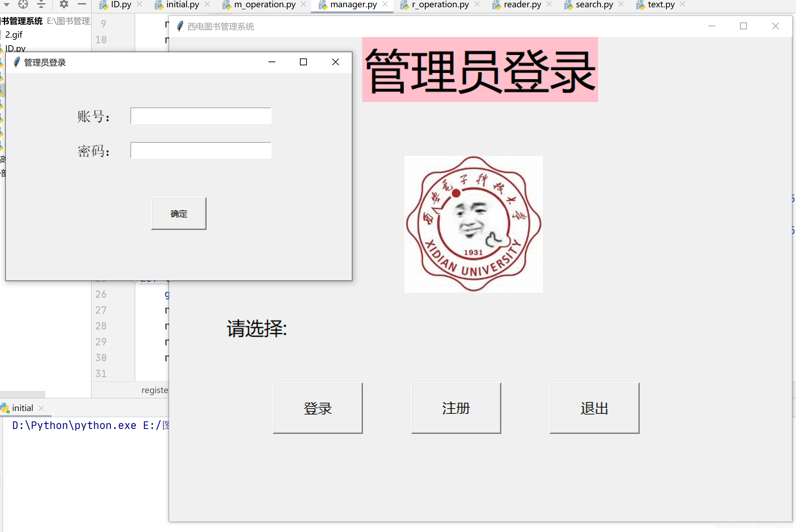Click the project panel horizontal scrollbar
This screenshot has height=532, width=796.
click(22, 394)
